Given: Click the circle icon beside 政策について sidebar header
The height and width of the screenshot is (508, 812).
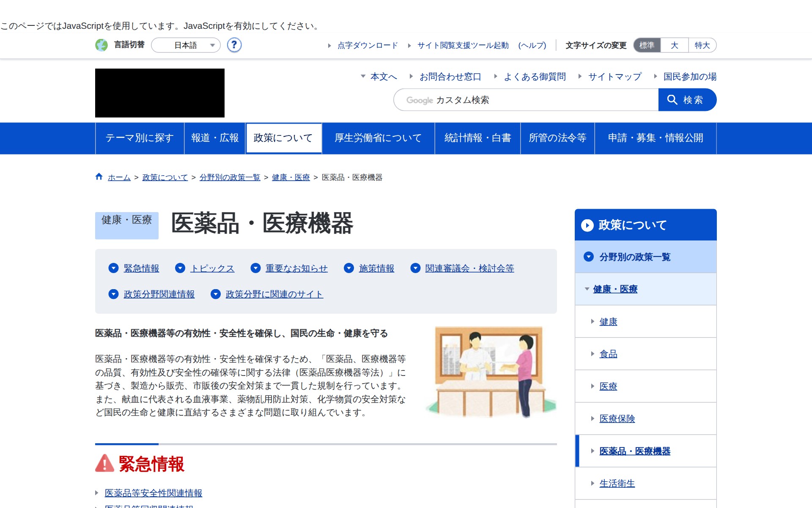Looking at the screenshot, I should coord(587,225).
